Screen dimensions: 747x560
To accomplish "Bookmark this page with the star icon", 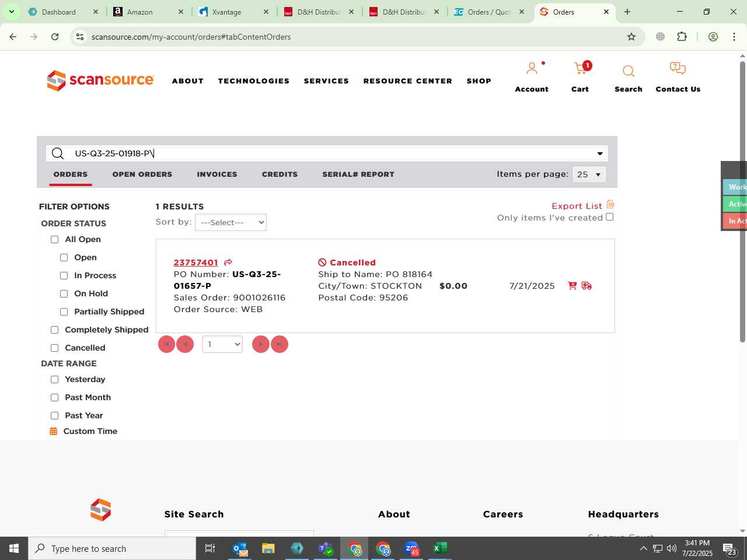I will [631, 37].
